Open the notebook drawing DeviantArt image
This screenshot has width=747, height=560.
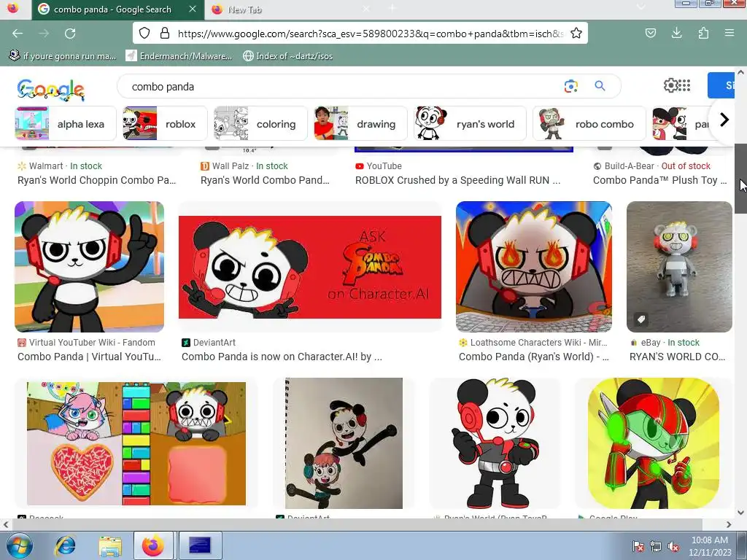(x=344, y=443)
